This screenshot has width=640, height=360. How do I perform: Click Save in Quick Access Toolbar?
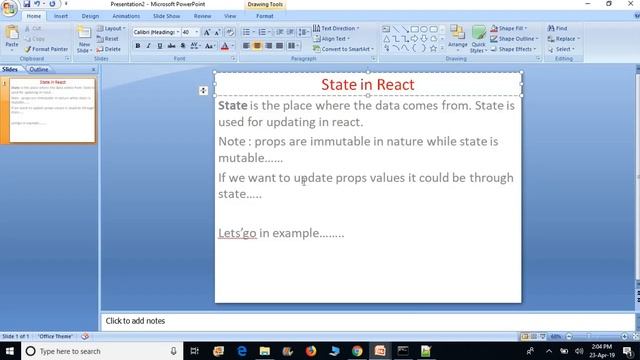(x=27, y=4)
